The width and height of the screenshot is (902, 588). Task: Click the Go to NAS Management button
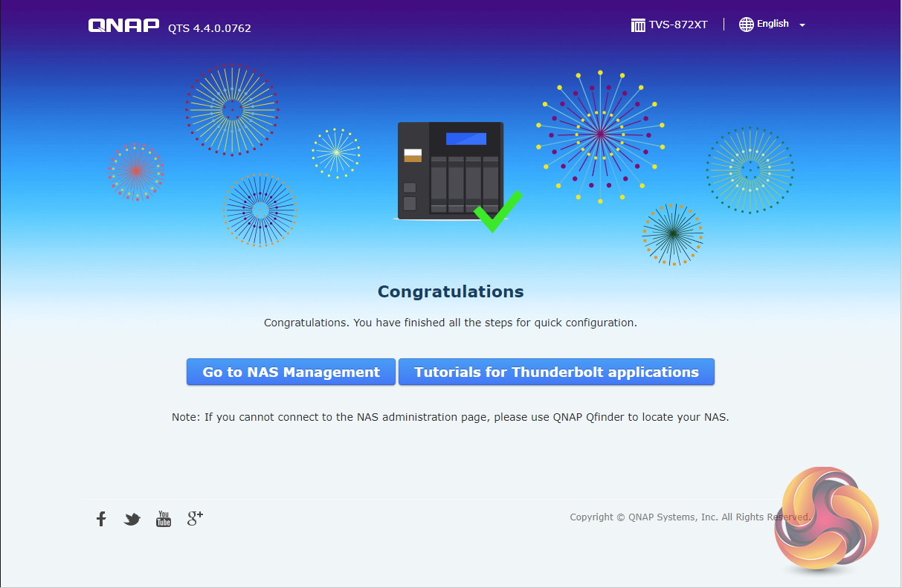click(x=291, y=372)
